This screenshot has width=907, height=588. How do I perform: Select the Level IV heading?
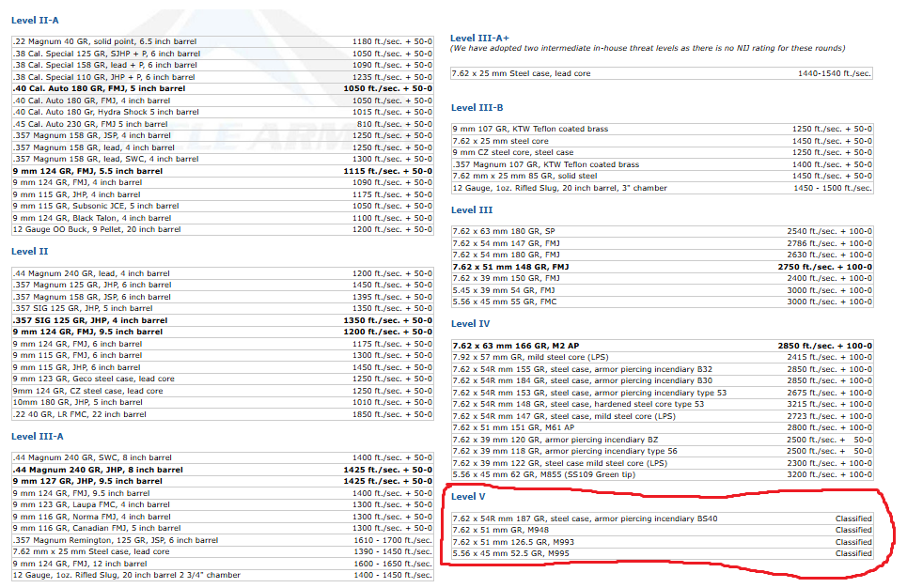470,324
